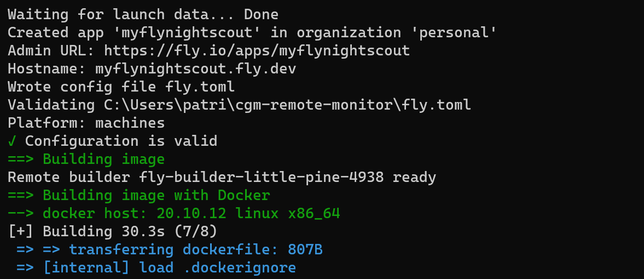Click the --> arrow before docker host
Viewport: 644px width, 279px height.
[x=21, y=214]
